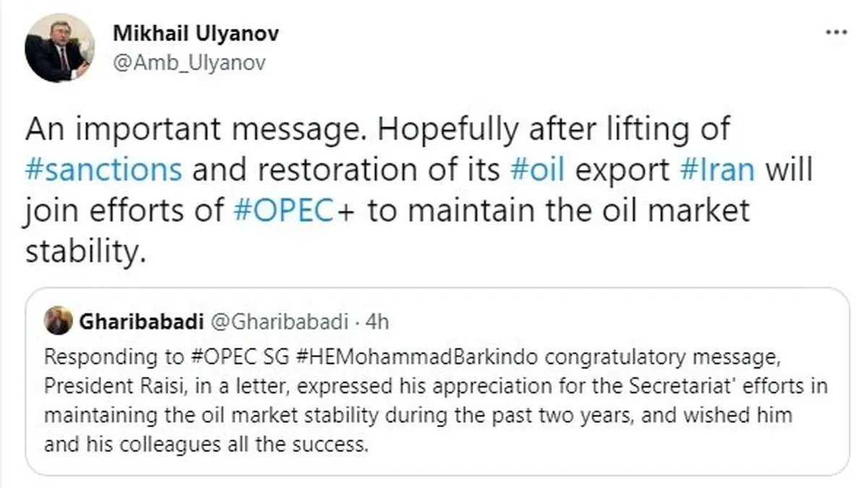Open the #sanctions hashtag

(x=103, y=171)
